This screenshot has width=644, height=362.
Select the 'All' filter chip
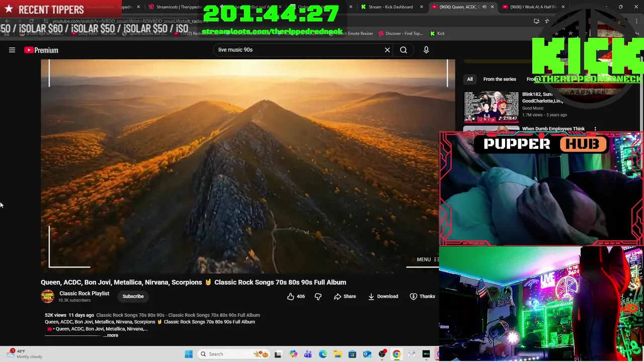coord(469,79)
